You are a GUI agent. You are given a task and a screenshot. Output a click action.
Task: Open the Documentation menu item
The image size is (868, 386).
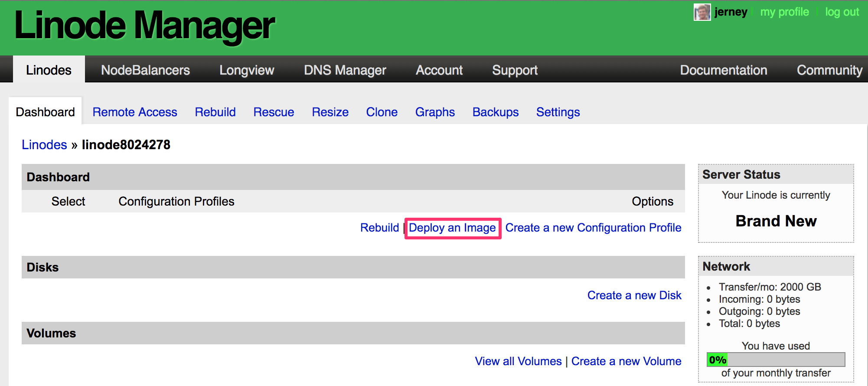724,70
